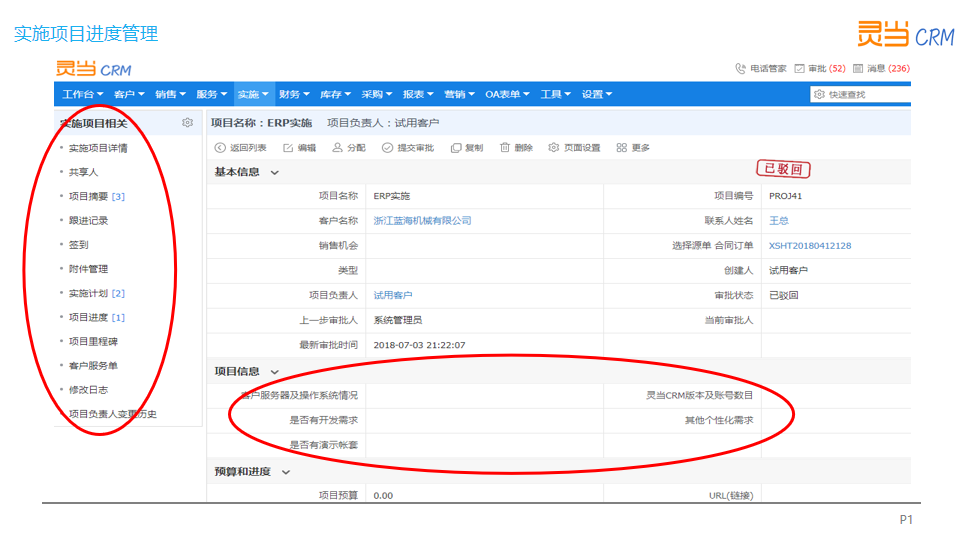
Task: Click the 删除 trash icon
Action: coord(505,147)
